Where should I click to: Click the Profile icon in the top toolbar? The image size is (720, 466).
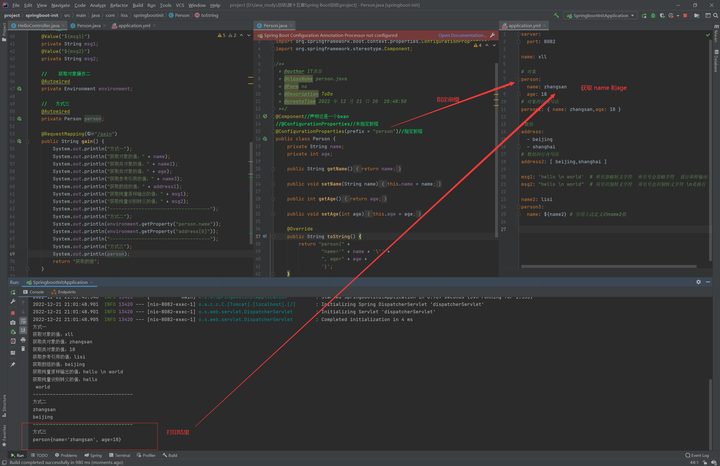tap(671, 16)
